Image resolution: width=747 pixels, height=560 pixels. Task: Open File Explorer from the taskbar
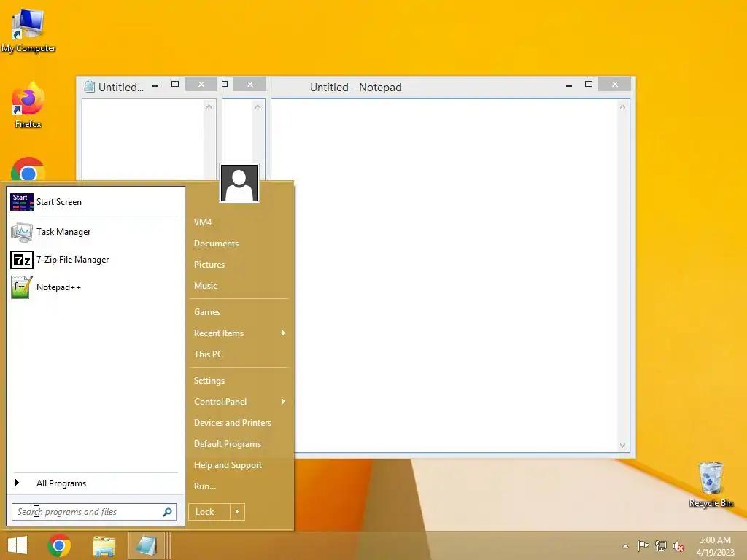point(104,545)
